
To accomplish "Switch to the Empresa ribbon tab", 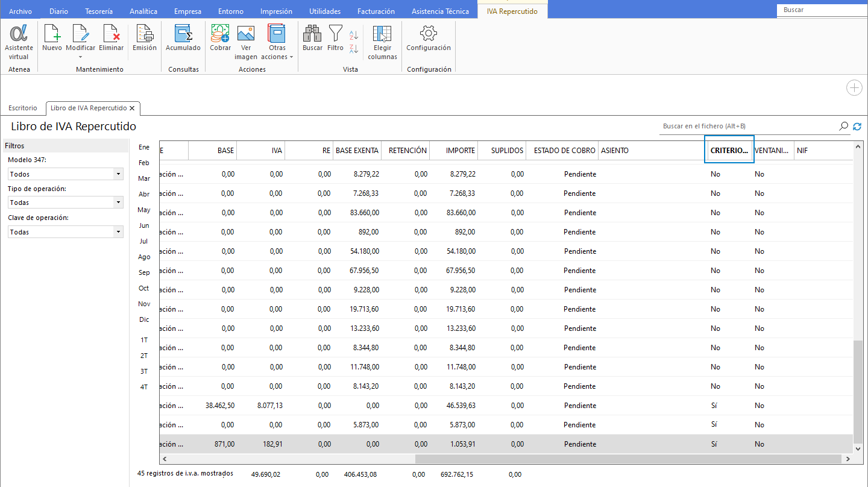I will 187,11.
